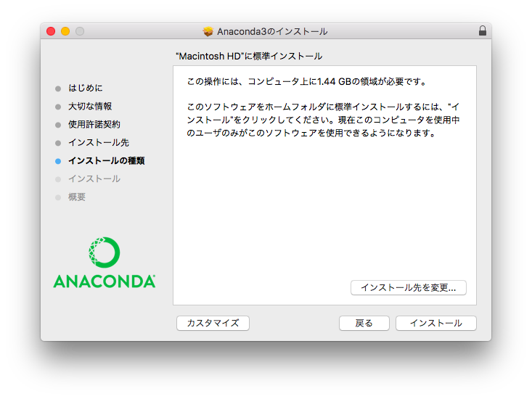532x399 pixels.
Task: Click the Anaconda3 package icon in title
Action: [208, 31]
